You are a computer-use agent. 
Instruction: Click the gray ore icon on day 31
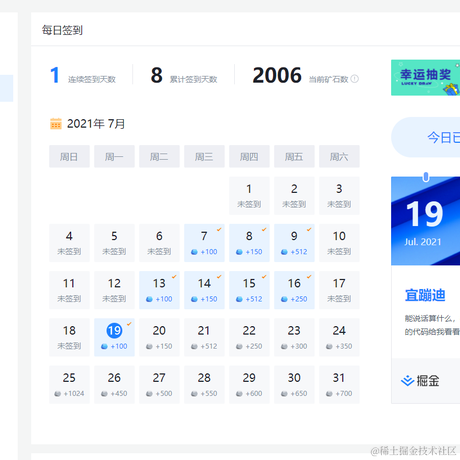(x=329, y=394)
